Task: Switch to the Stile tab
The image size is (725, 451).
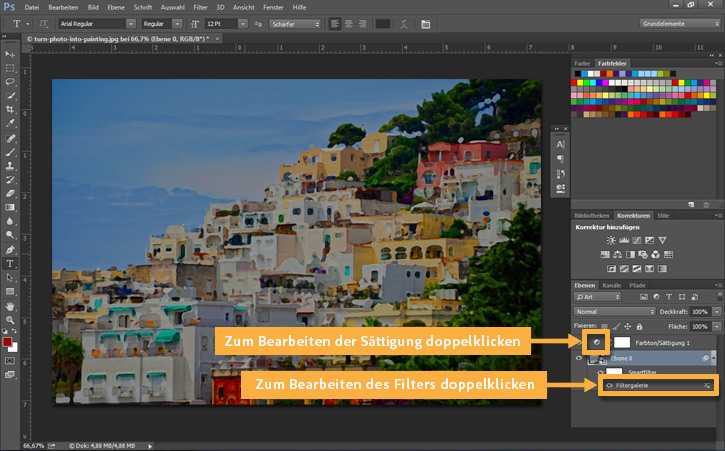Action: point(663,216)
